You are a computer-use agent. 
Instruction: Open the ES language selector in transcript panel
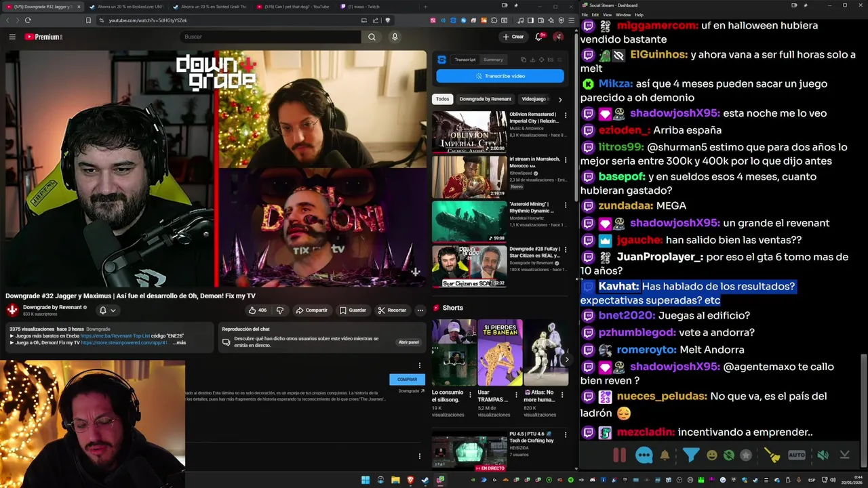point(550,60)
